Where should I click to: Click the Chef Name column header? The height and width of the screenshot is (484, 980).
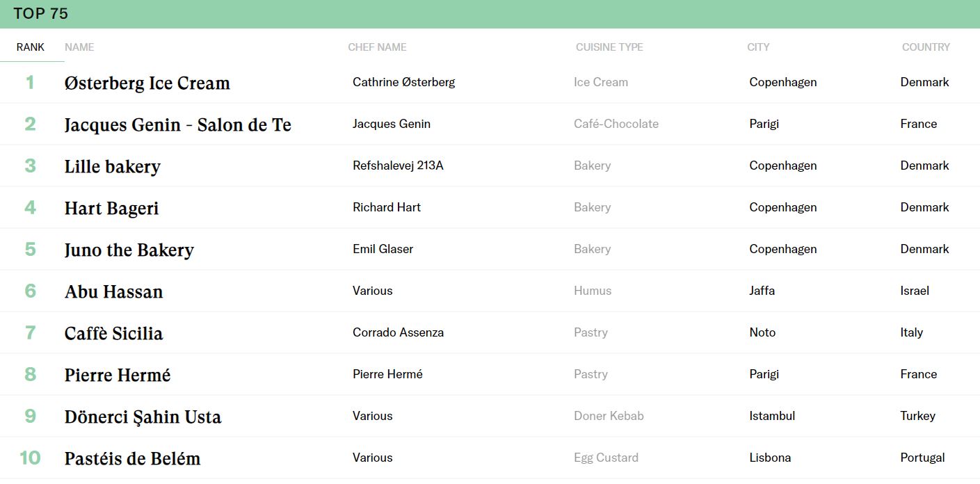point(377,47)
